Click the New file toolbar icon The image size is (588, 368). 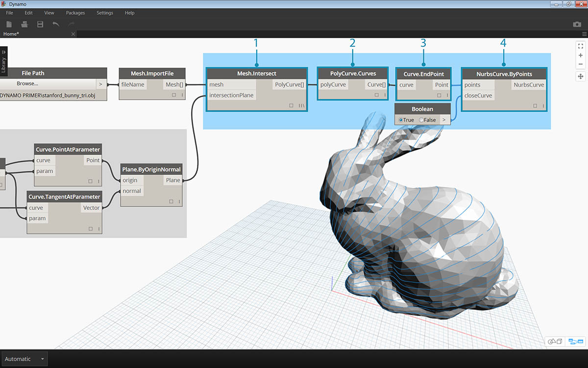(9, 24)
